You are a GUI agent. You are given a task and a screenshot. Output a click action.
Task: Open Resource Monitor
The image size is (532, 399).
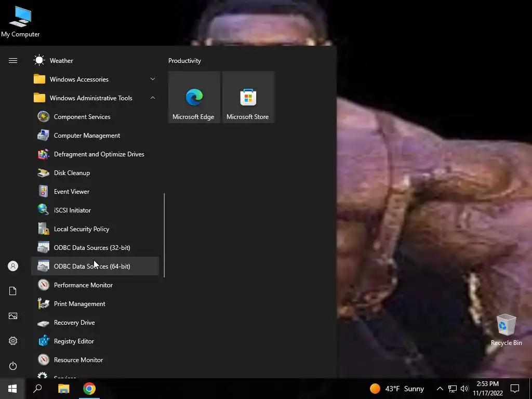point(95,360)
